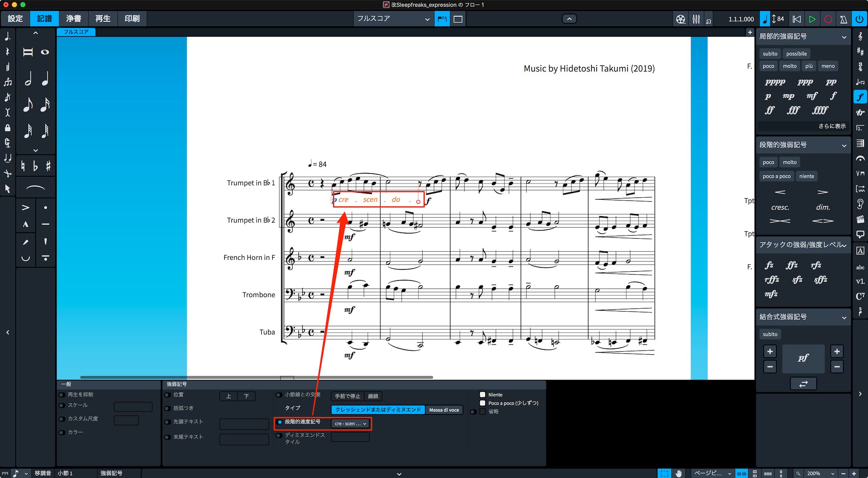Tick the Poco a poco checkbox
The image size is (868, 478).
tap(483, 403)
